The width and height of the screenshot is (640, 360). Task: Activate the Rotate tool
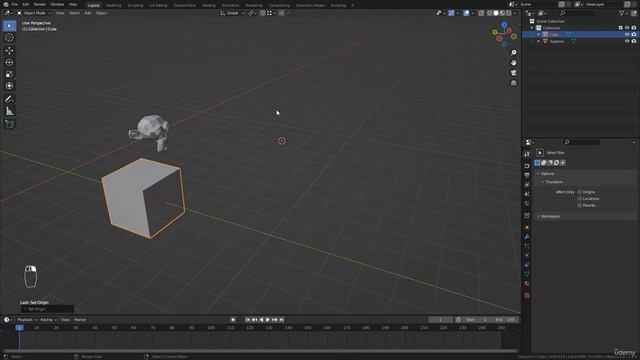coord(9,62)
